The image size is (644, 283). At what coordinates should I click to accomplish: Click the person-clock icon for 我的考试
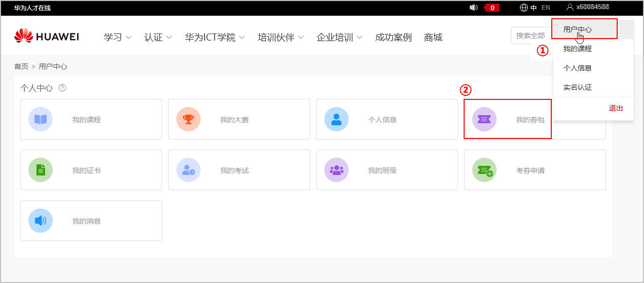tap(188, 170)
